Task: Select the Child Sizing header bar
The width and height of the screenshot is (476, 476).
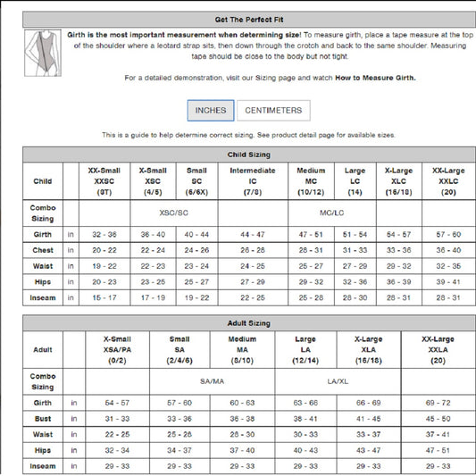Action: click(249, 154)
